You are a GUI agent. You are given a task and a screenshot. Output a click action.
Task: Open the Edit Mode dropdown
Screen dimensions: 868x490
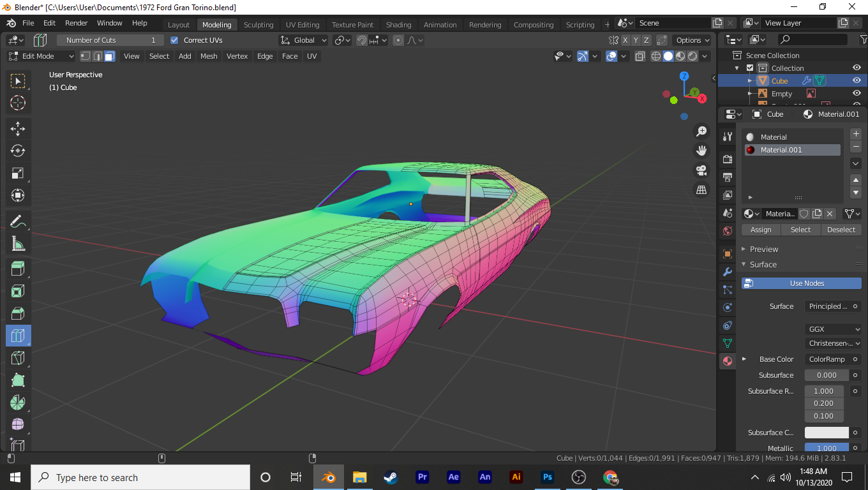(41, 56)
